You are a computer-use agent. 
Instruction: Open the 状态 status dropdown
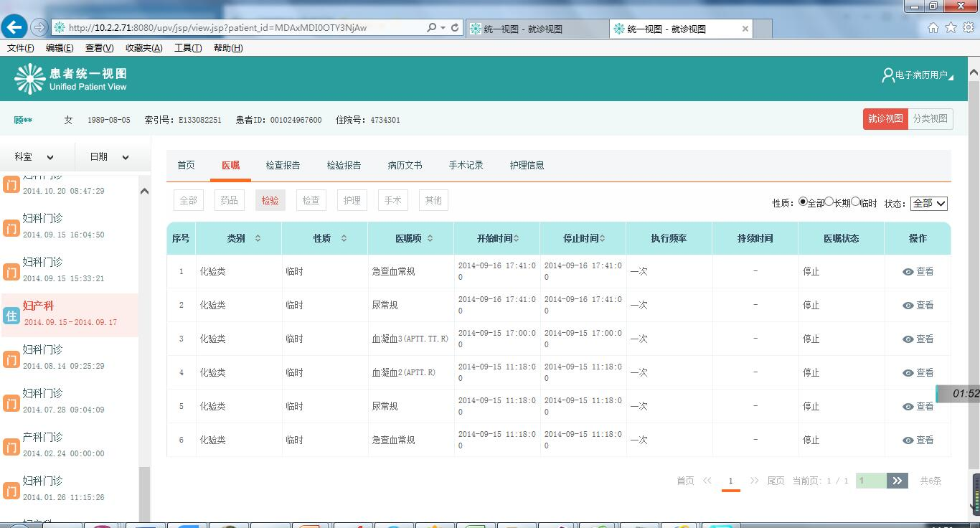928,204
